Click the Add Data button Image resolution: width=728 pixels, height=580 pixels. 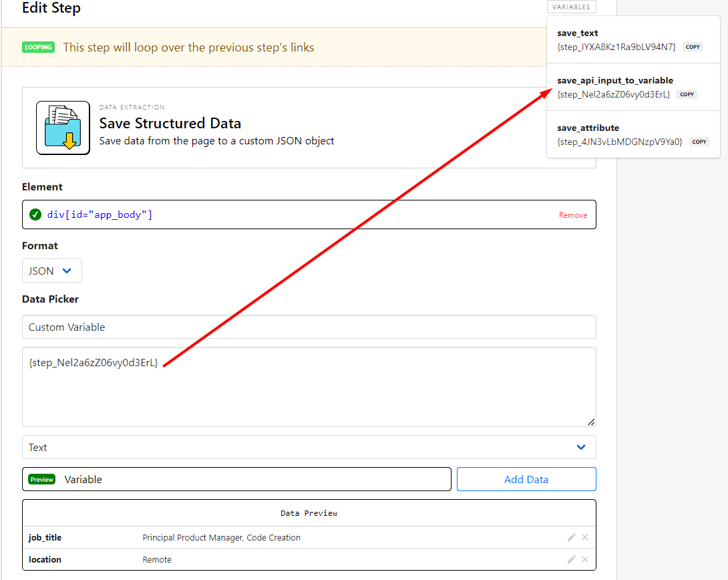526,479
